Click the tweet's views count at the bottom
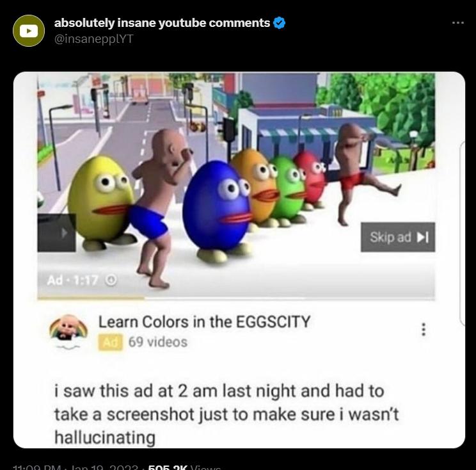This screenshot has width=476, height=470. tap(184, 467)
